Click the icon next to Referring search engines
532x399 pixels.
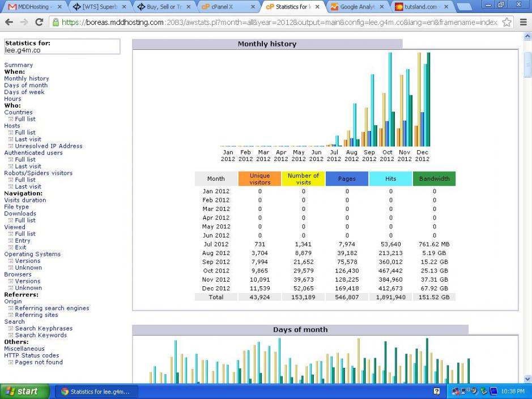point(10,308)
